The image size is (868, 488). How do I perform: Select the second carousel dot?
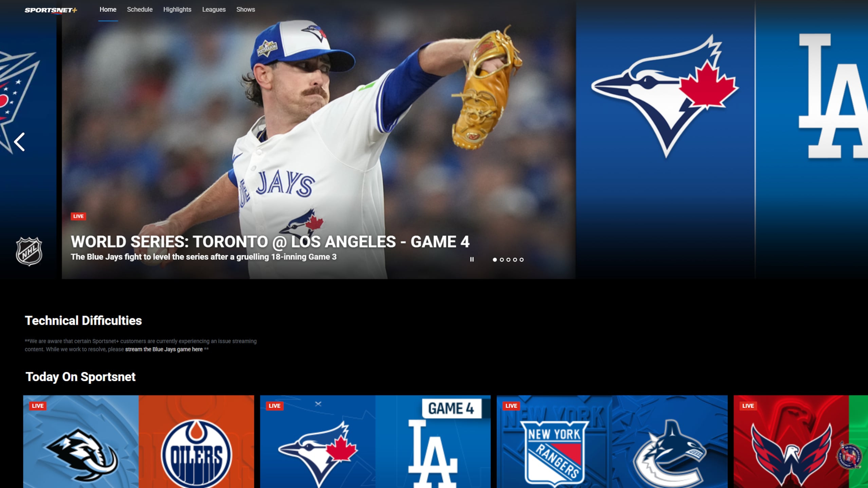click(x=501, y=260)
